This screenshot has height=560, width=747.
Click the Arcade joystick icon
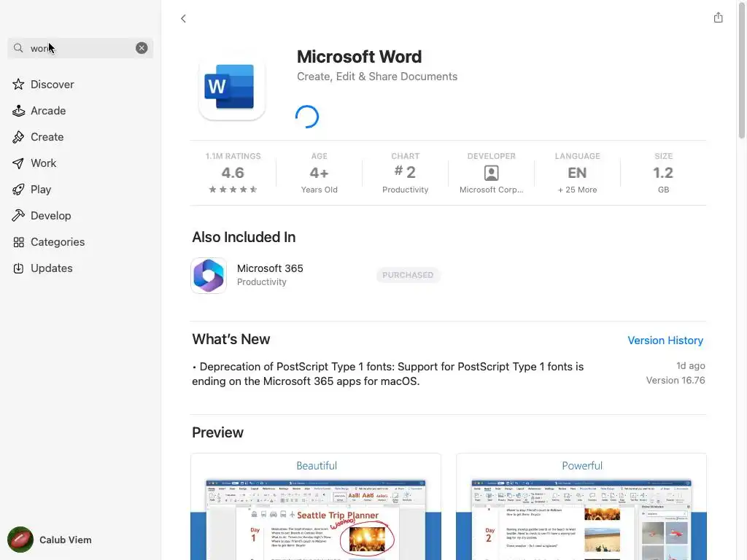pos(18,111)
